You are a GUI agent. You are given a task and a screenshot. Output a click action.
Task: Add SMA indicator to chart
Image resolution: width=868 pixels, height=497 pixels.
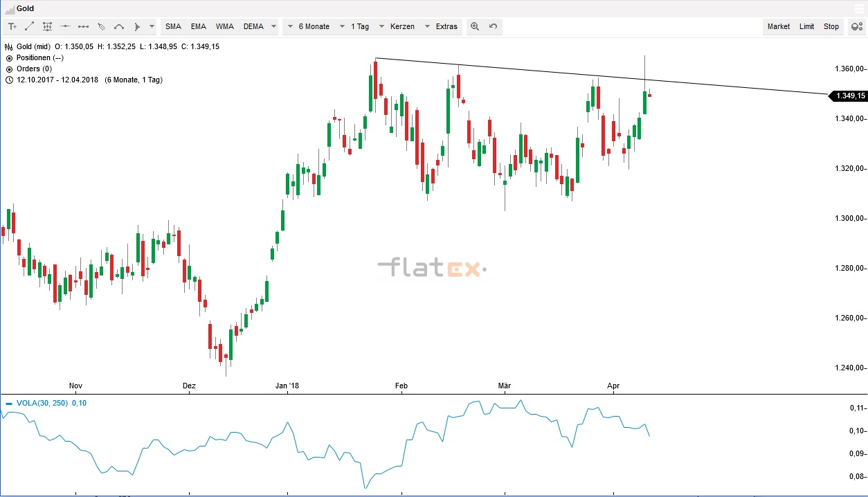[x=173, y=26]
